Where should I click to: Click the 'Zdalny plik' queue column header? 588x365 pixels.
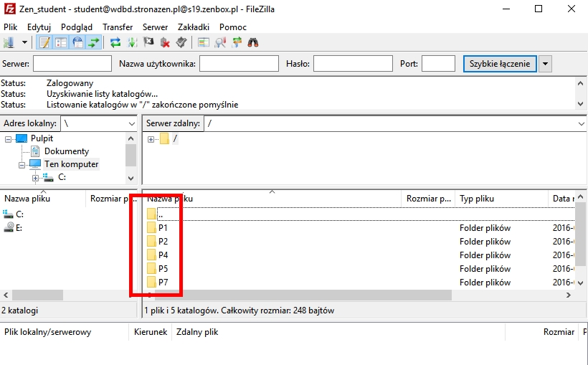(x=197, y=332)
